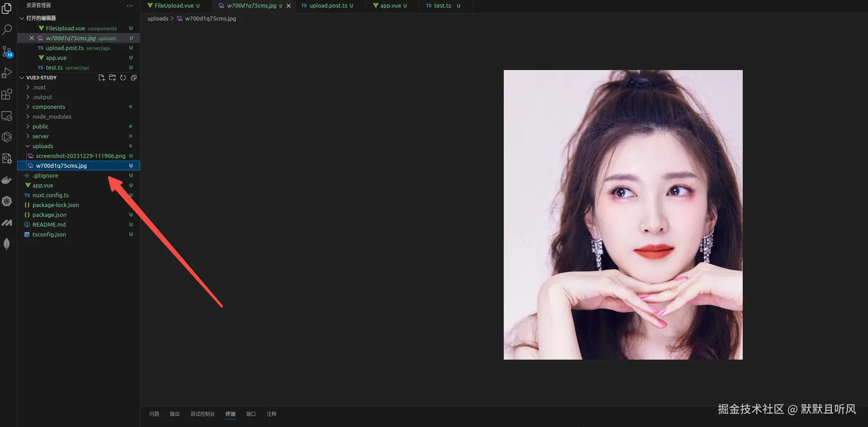
Task: Expand the node_modules folder
Action: coord(52,116)
